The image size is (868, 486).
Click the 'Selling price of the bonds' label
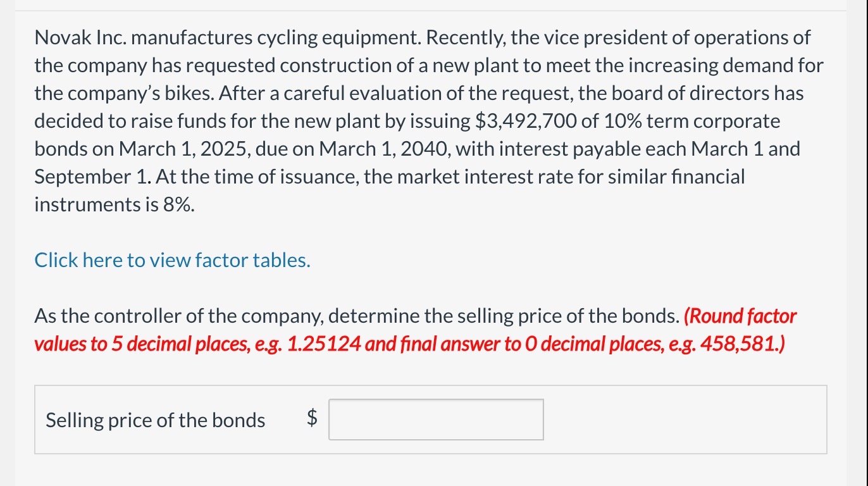tap(155, 420)
